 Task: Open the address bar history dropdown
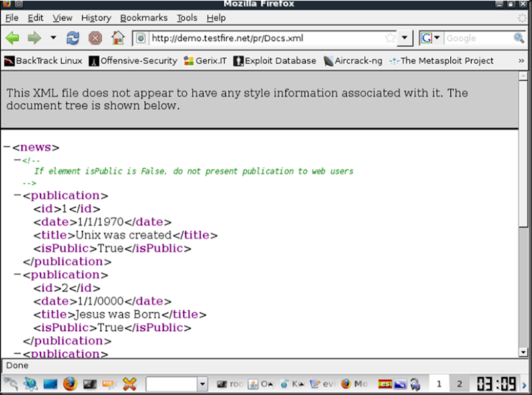[404, 38]
